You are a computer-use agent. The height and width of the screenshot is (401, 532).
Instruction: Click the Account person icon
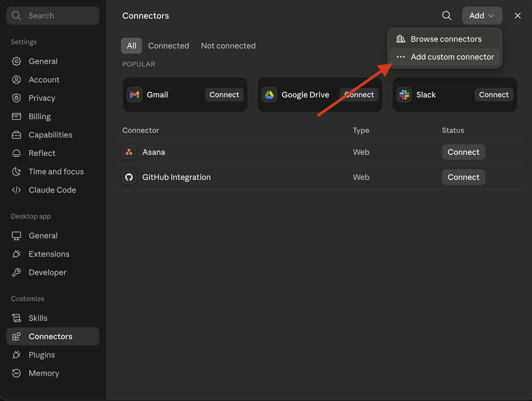16,80
